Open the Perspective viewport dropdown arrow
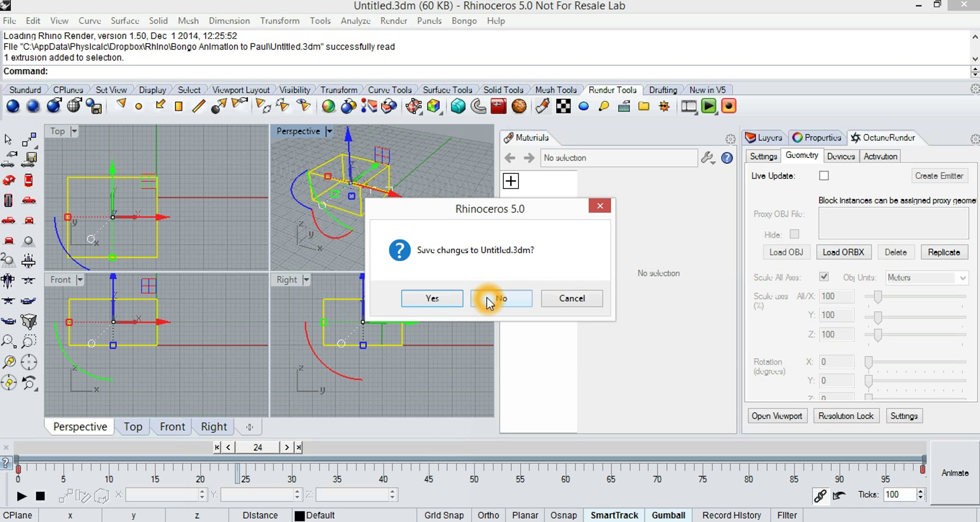980x522 pixels. (x=329, y=131)
